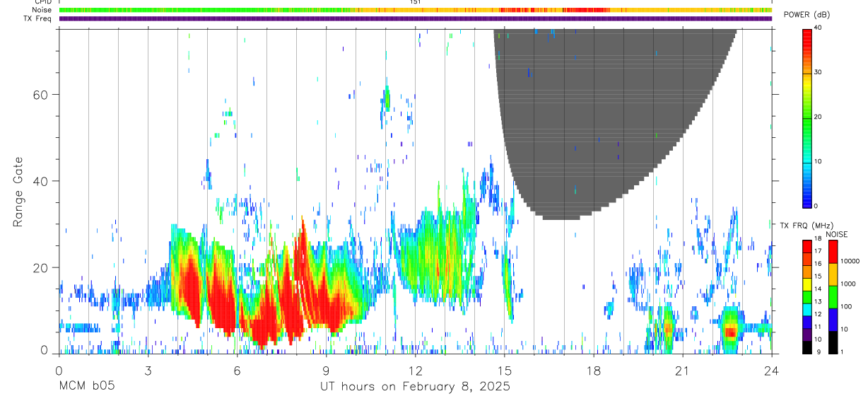This screenshot has width=868, height=401.
Task: Click the 12 tick on UT hours axis
Action: (415, 371)
